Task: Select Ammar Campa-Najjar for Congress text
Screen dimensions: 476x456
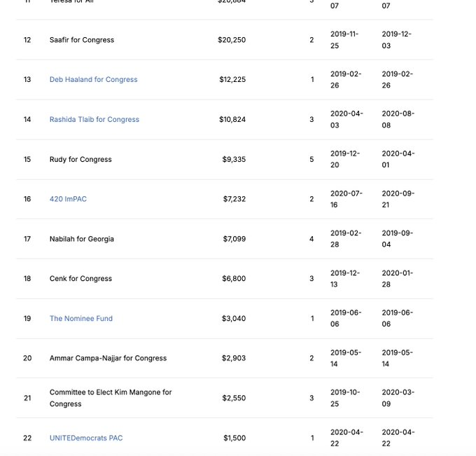Action: pos(108,358)
